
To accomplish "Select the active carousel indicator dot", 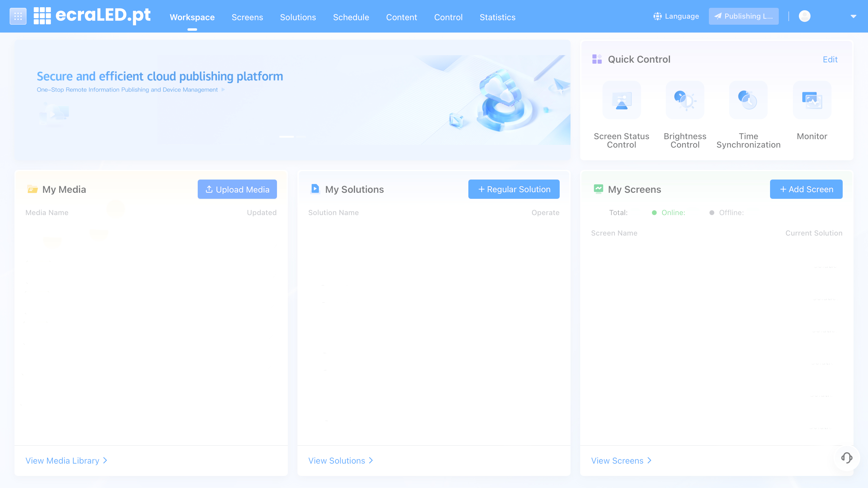I will (287, 137).
